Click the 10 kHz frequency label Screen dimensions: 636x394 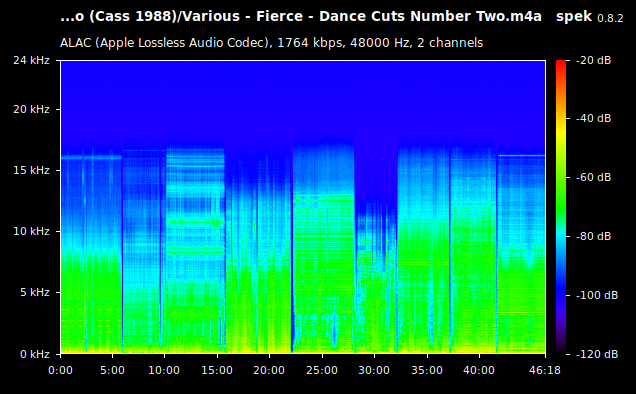pos(32,231)
